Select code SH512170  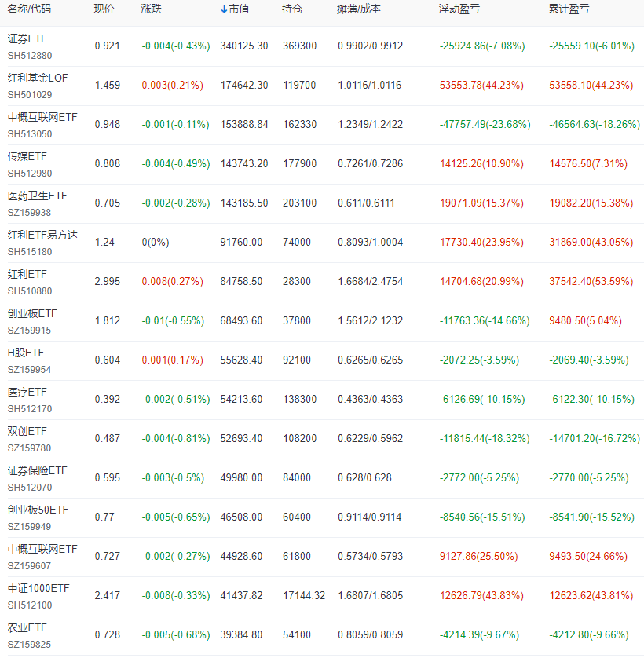pyautogui.click(x=30, y=409)
